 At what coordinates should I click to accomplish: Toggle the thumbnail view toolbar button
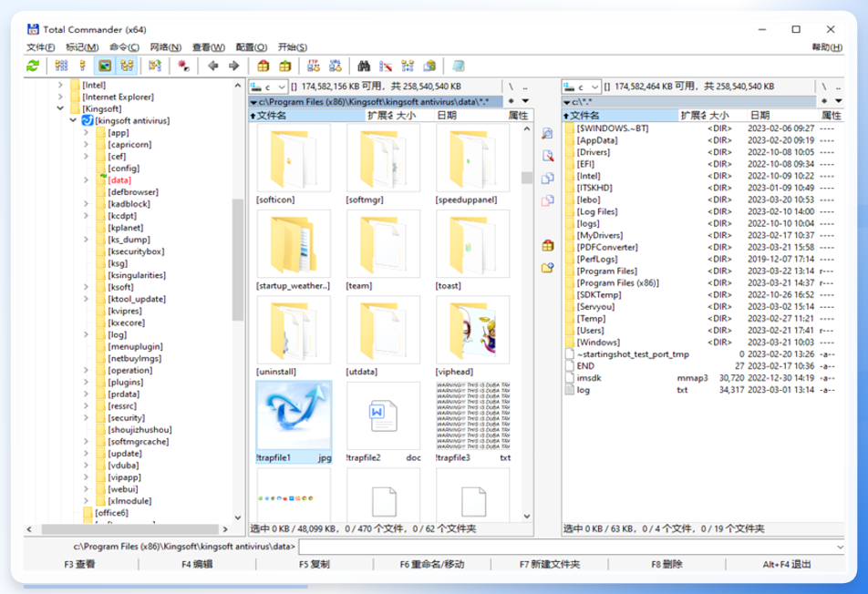[105, 66]
